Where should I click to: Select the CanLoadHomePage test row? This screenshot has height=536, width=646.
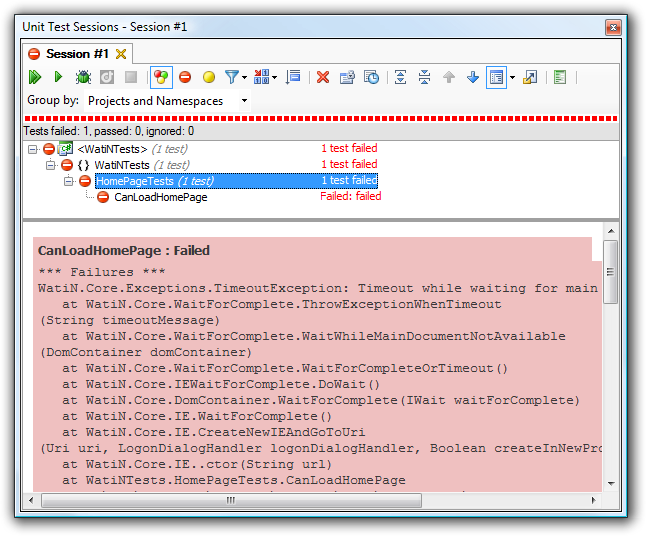(x=161, y=197)
